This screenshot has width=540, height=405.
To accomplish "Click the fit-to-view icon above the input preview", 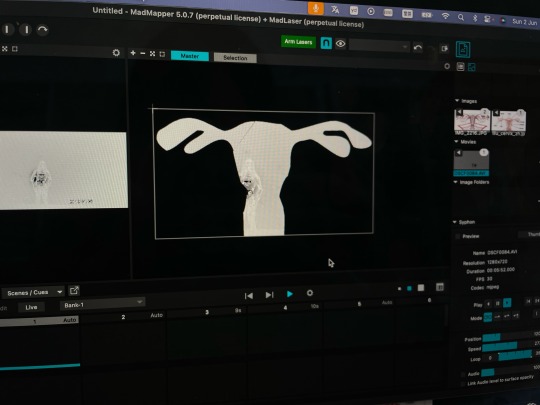I will [4, 49].
